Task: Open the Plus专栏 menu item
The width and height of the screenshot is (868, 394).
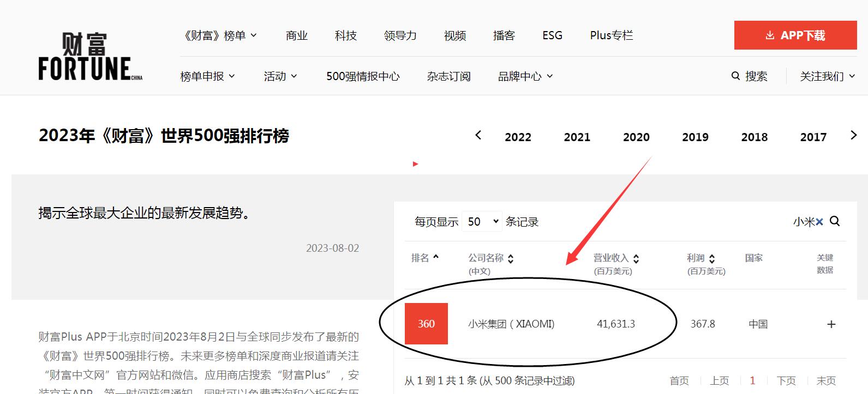Action: point(612,35)
